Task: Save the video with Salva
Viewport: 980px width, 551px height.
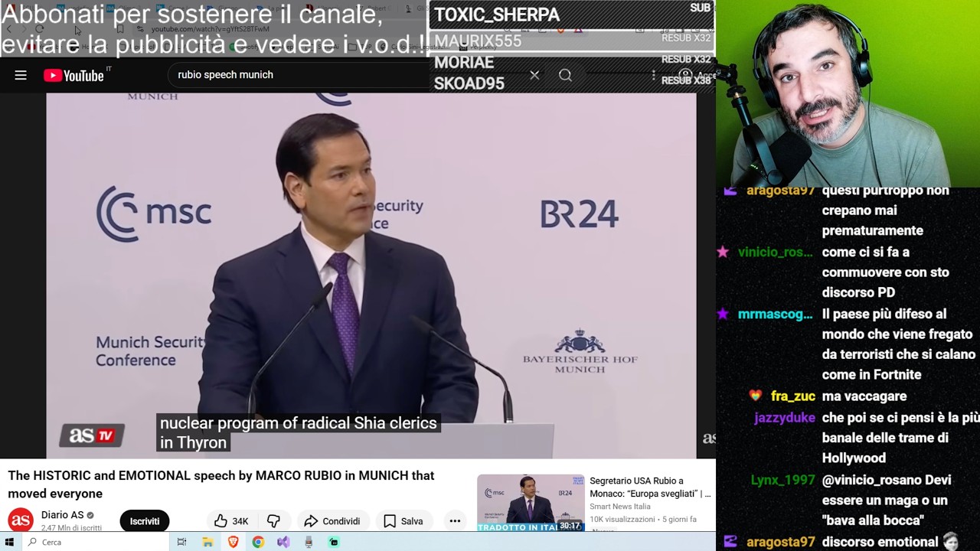Action: click(x=403, y=521)
